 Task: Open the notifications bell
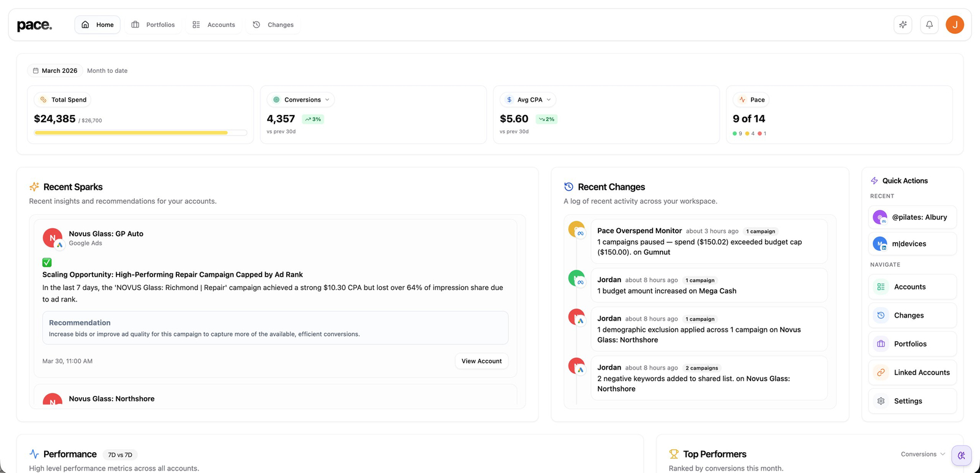tap(929, 24)
